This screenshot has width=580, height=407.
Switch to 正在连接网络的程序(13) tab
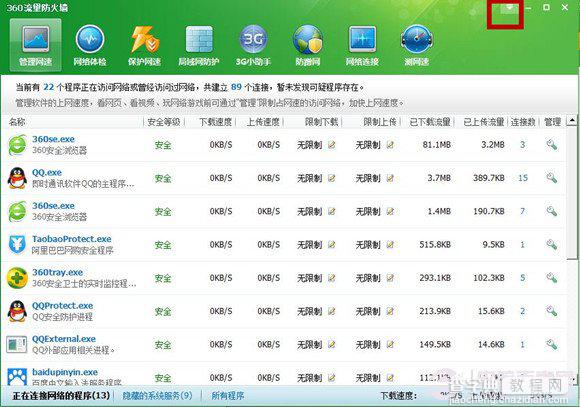[x=61, y=396]
